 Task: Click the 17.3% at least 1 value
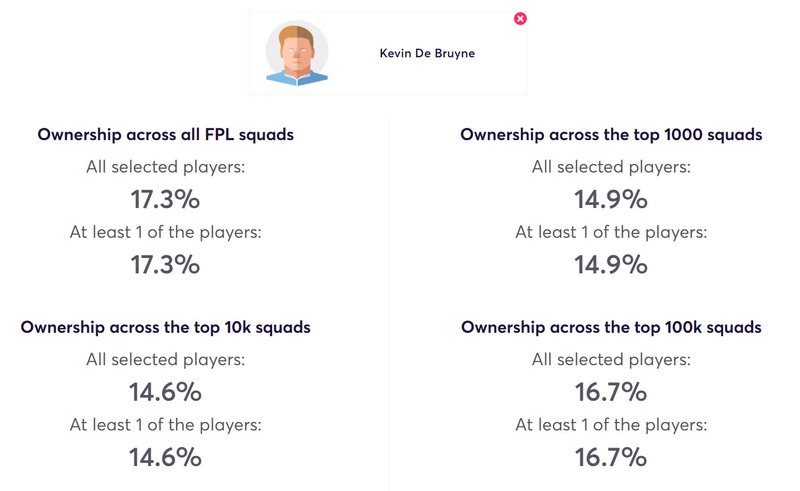coord(165,264)
